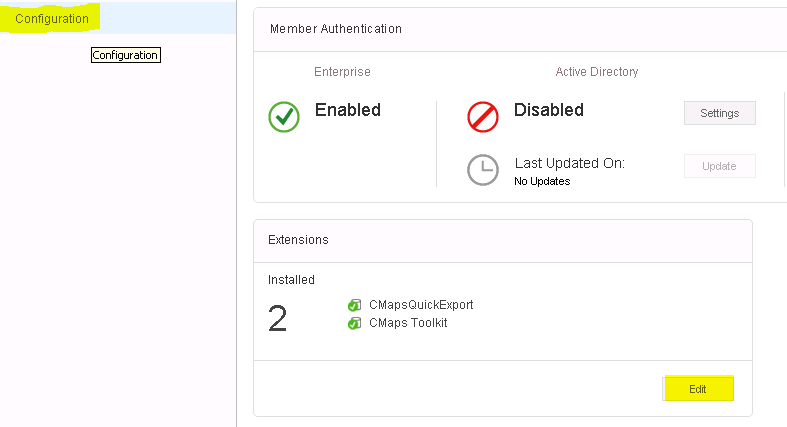Viewport: 787px width, 427px height.
Task: Click the No Updates status text
Action: point(542,181)
